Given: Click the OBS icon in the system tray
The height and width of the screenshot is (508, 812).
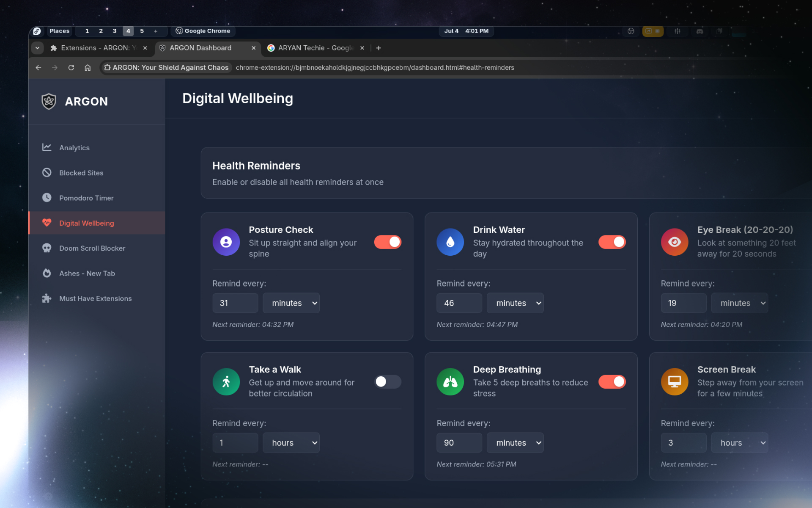Looking at the screenshot, I should (x=631, y=31).
